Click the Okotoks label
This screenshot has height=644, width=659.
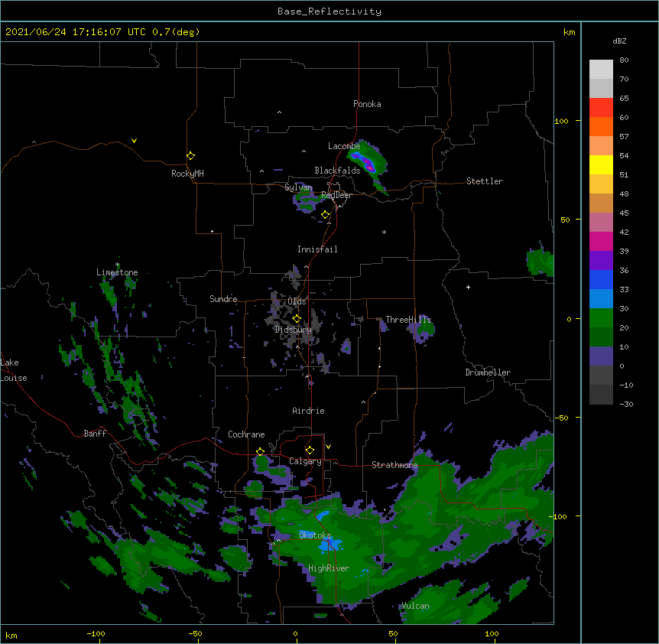coord(315,535)
